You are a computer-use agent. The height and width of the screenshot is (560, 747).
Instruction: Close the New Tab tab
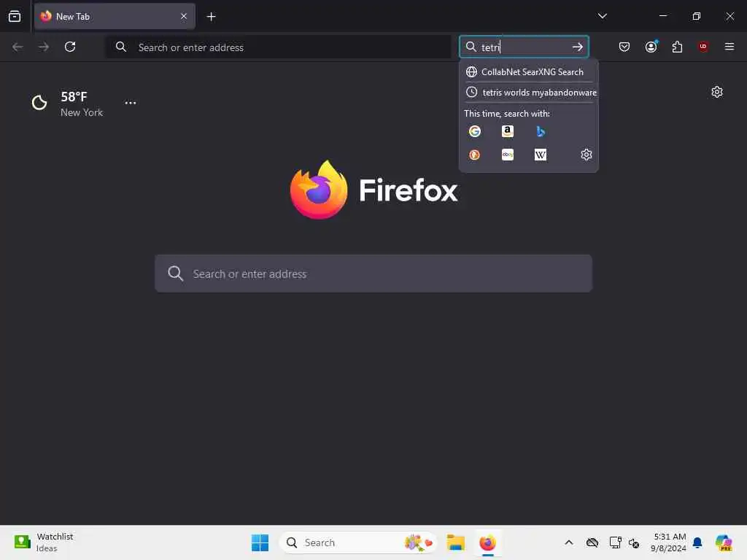coord(183,16)
